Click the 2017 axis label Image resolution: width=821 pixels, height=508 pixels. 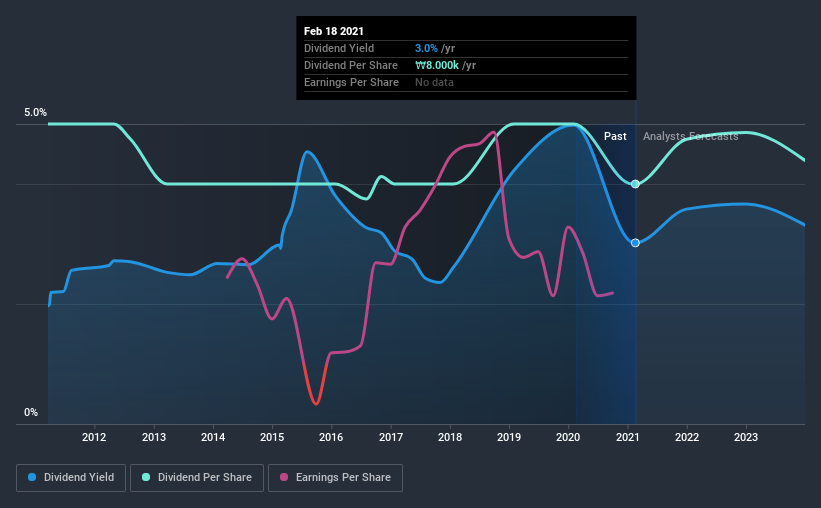391,437
